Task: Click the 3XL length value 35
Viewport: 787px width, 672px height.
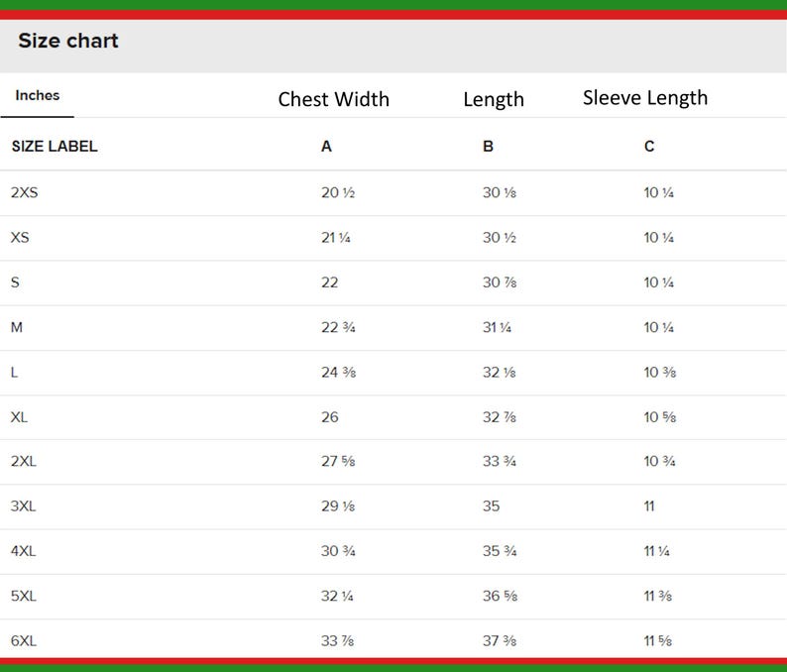Action: tap(491, 505)
